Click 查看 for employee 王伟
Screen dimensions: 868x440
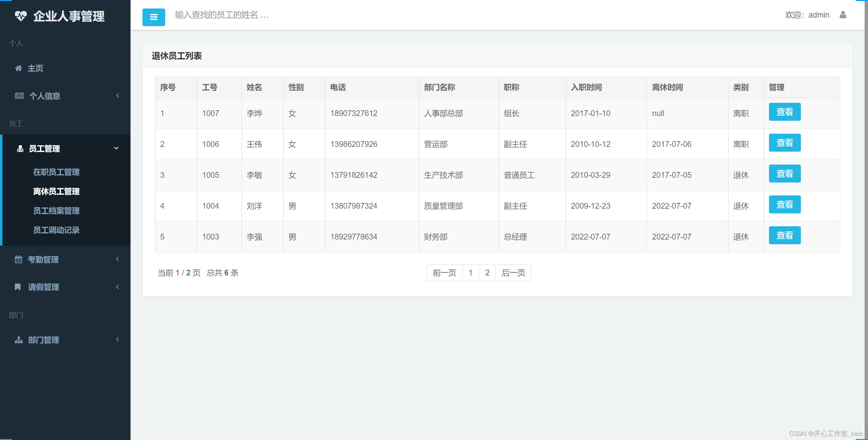[x=785, y=142]
